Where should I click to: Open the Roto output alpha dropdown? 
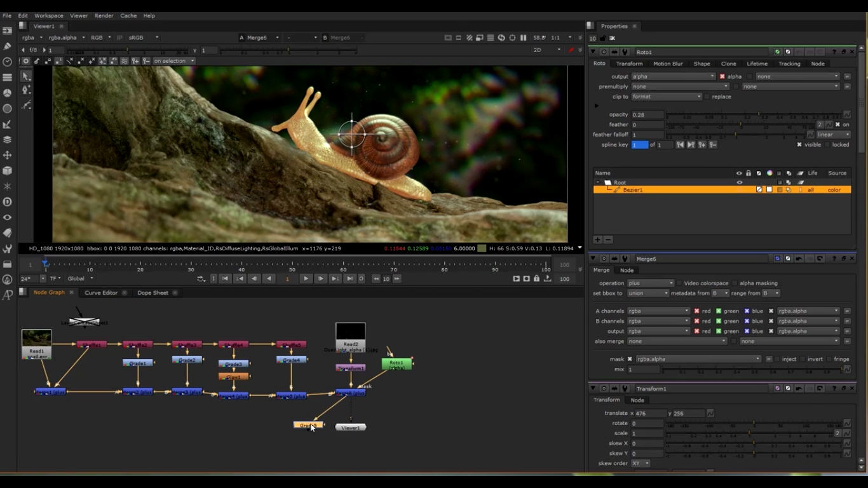pos(673,76)
